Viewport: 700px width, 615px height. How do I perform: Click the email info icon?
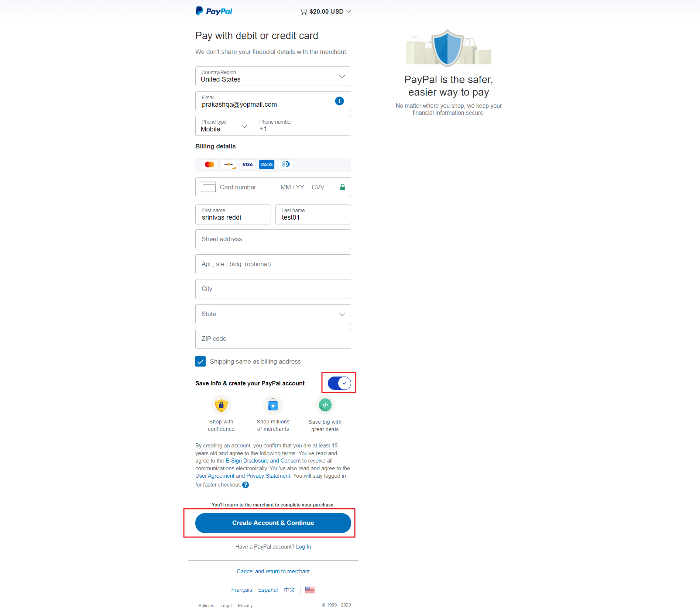coord(339,101)
